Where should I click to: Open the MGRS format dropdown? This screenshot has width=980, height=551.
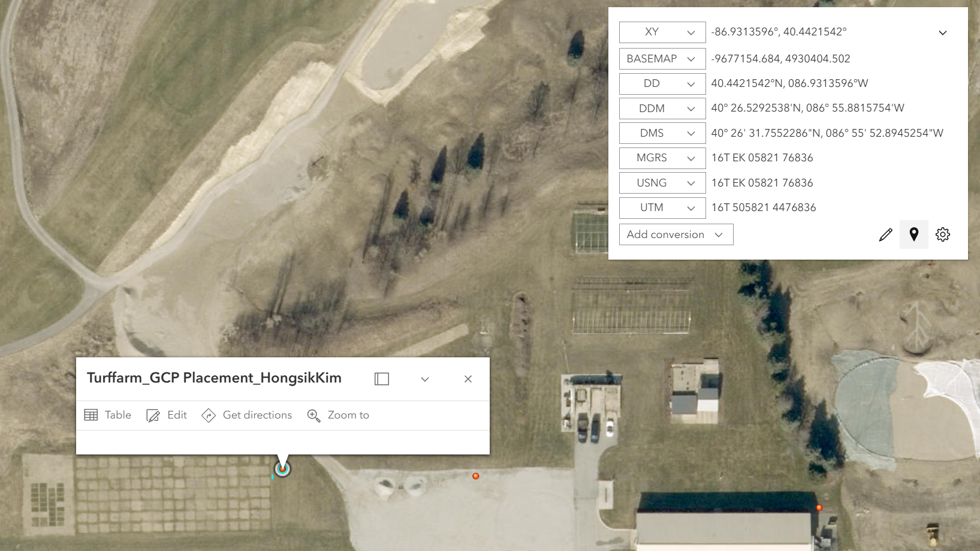coord(662,158)
